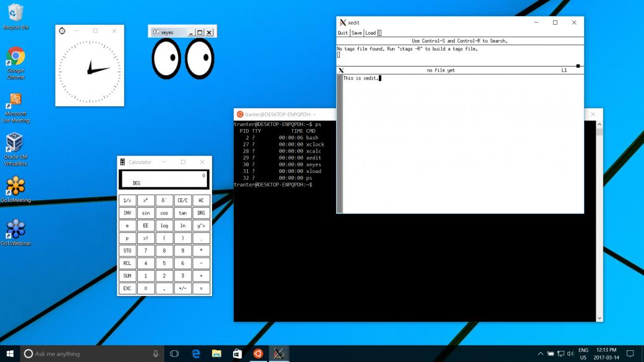The width and height of the screenshot is (644, 362).
Task: Click Load in the xedit toolbar
Action: tap(370, 33)
